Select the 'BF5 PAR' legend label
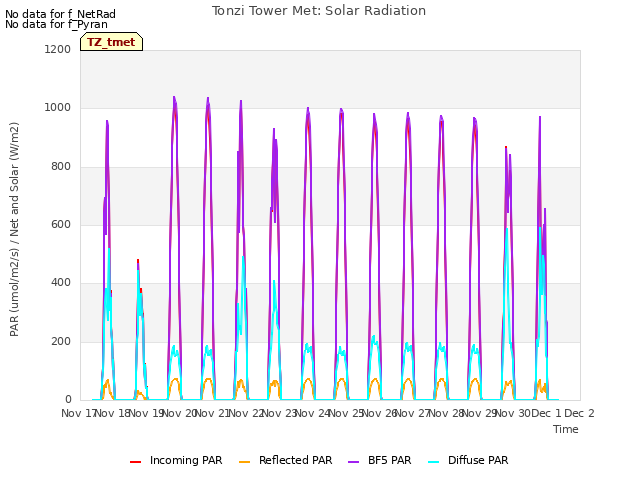 [x=390, y=460]
